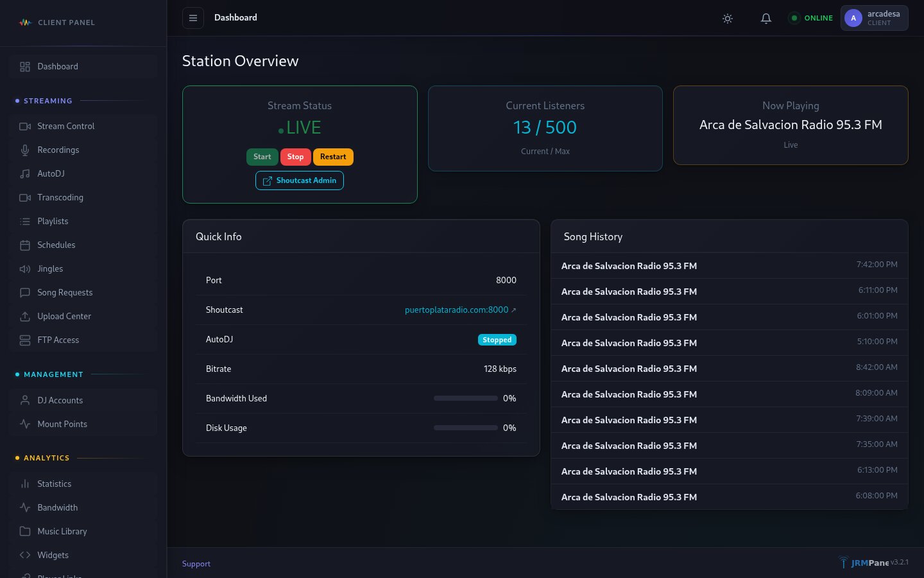Viewport: 924px width, 578px height.
Task: Open the notifications bell
Action: (x=766, y=19)
